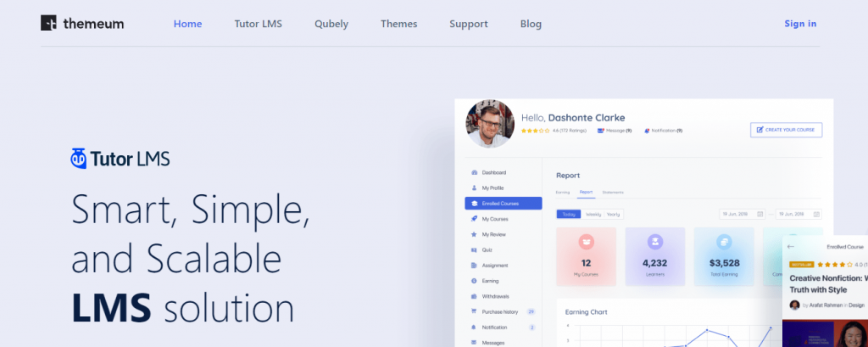Select the Withdrawals sidebar icon

474,297
